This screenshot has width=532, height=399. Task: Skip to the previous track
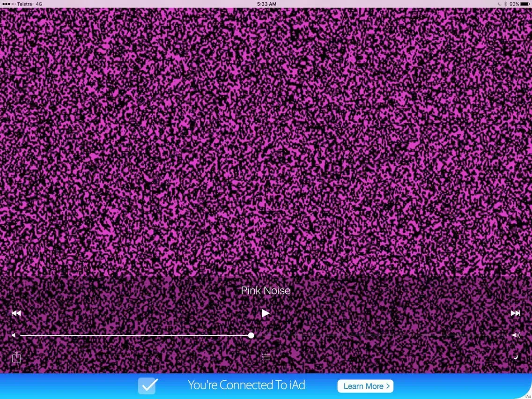coord(16,313)
